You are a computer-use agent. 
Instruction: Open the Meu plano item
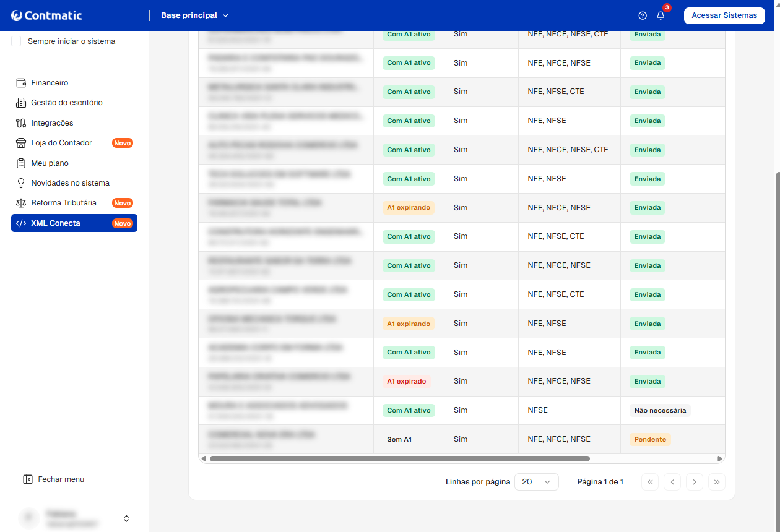pos(74,163)
